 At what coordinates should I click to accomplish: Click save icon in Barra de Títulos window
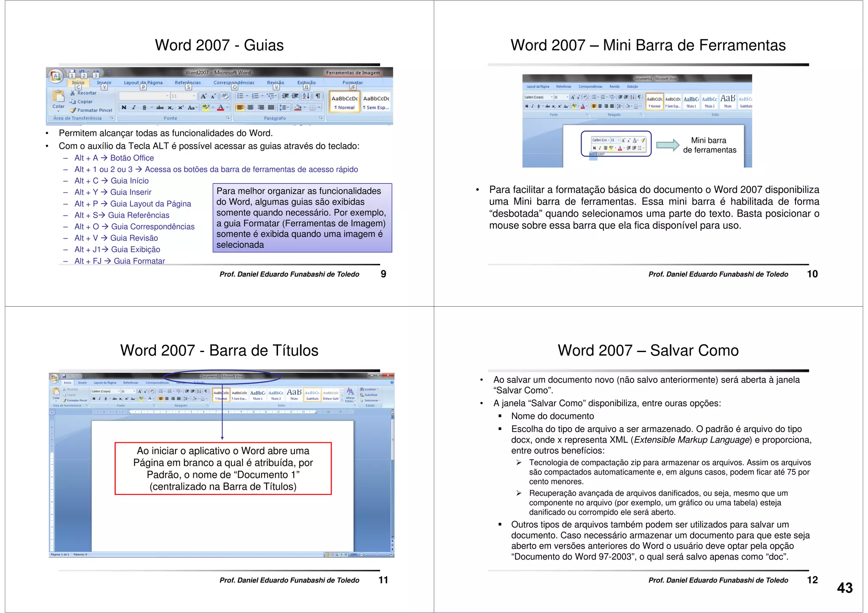[x=64, y=376]
